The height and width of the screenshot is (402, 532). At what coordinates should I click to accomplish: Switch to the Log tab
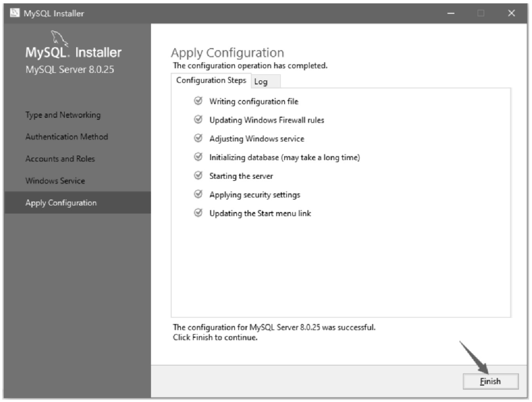tap(266, 81)
